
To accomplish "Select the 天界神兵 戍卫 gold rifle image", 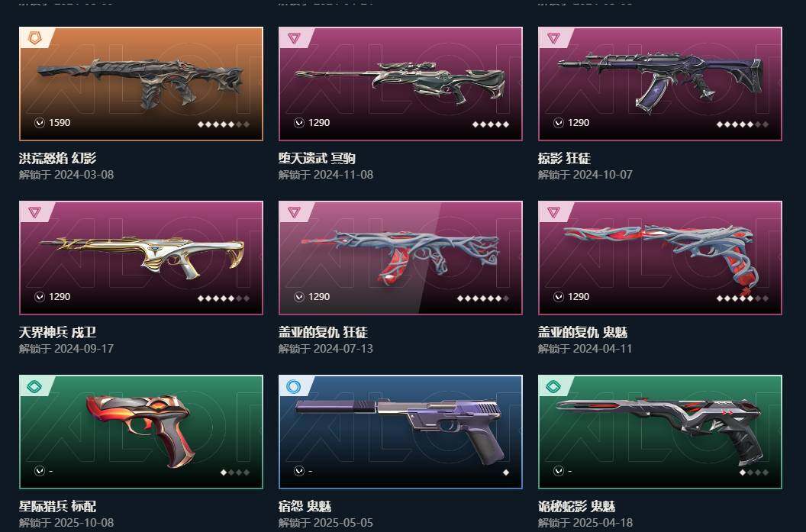I will click(141, 257).
